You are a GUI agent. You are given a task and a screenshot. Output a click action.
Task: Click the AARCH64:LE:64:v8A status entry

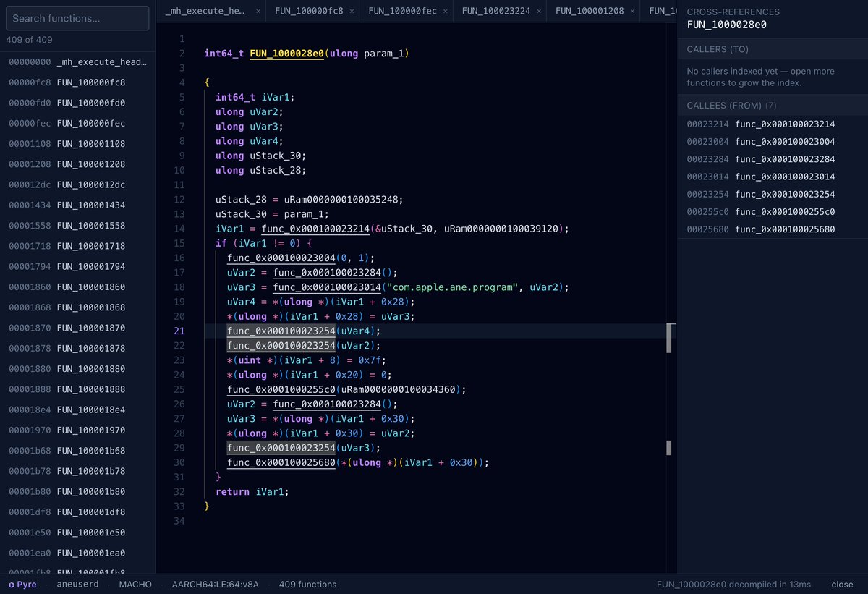click(215, 584)
